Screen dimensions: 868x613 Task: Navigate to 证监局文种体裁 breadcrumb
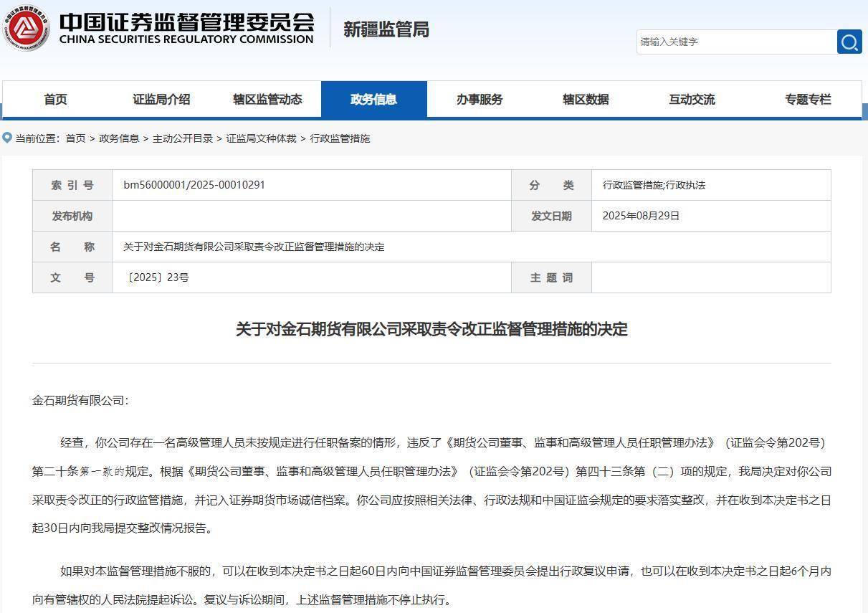point(261,138)
